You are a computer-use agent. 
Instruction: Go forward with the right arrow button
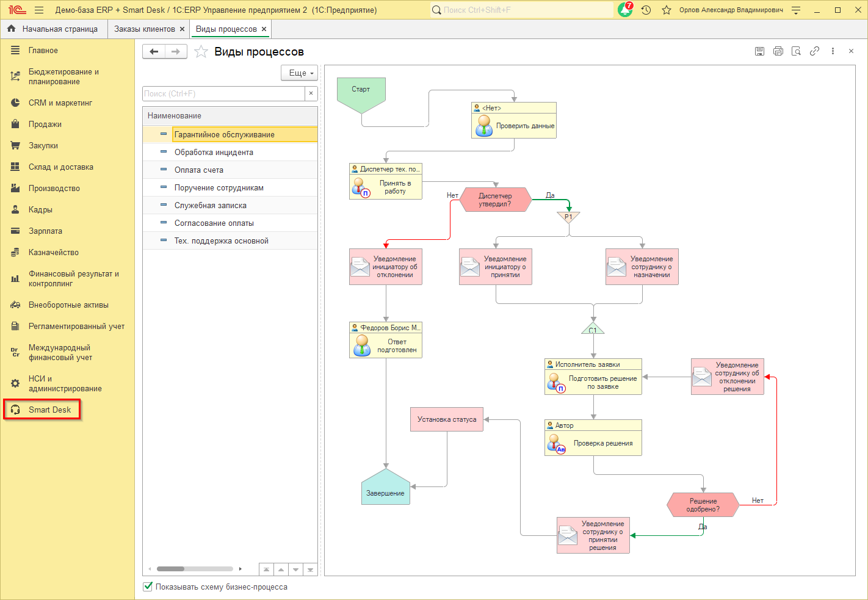(x=176, y=51)
